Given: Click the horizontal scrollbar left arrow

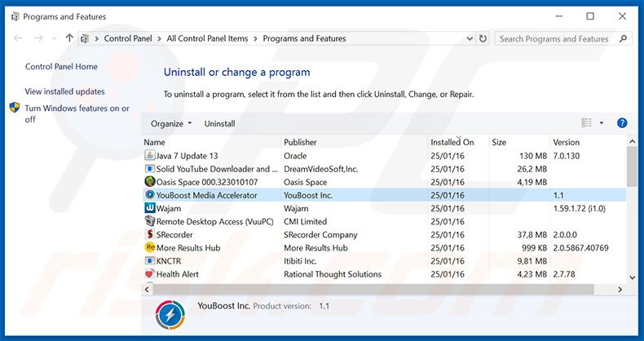Looking at the screenshot, I should click(147, 290).
